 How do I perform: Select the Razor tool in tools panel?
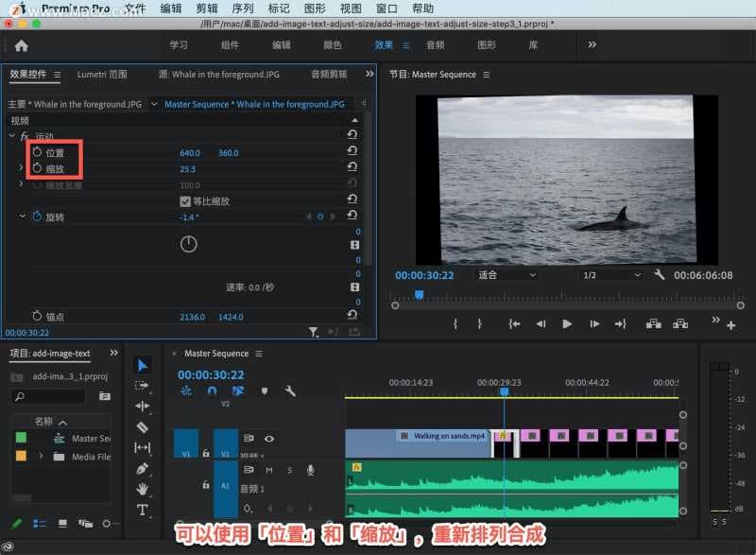(x=143, y=426)
